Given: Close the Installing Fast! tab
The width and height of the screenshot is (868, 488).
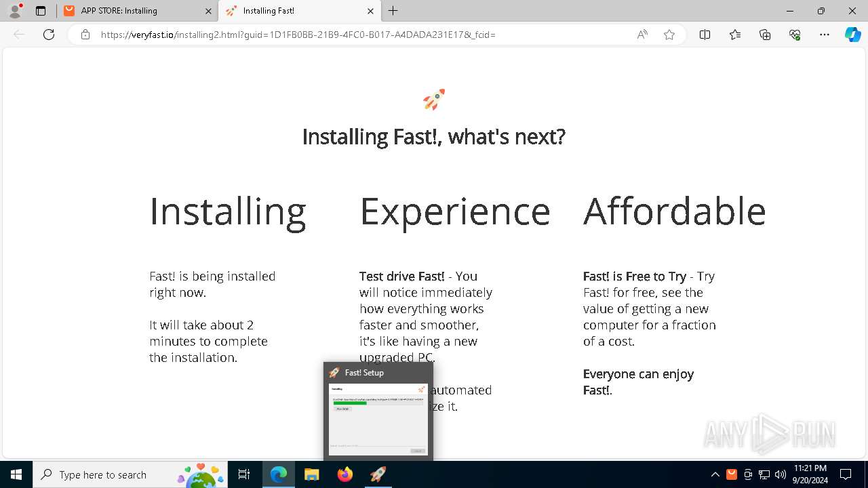Looking at the screenshot, I should pyautogui.click(x=370, y=11).
